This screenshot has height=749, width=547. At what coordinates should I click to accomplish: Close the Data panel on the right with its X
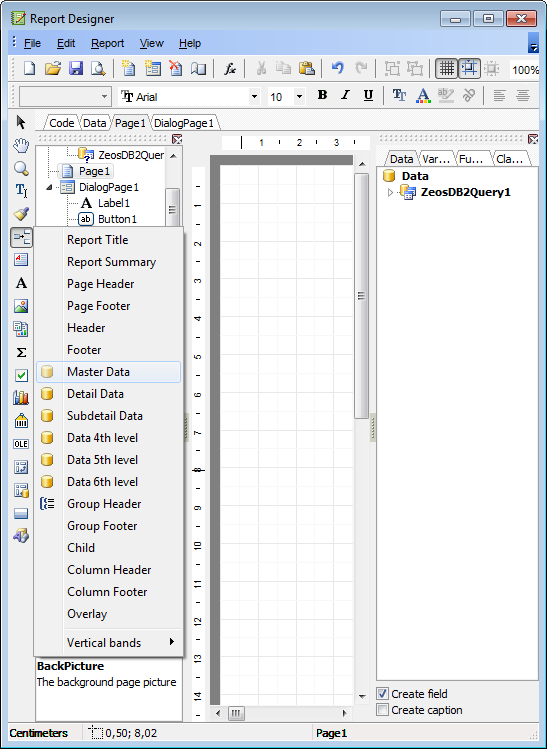(x=533, y=139)
